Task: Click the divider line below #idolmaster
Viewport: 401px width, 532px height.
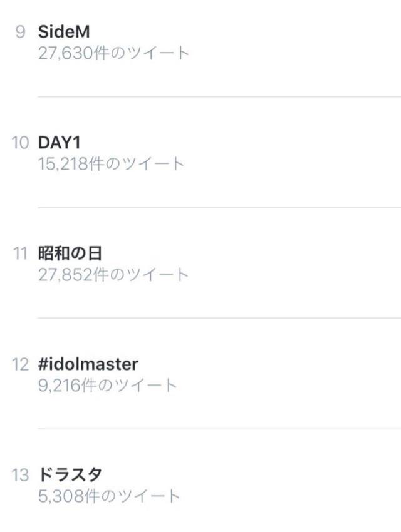Action: coord(219,429)
